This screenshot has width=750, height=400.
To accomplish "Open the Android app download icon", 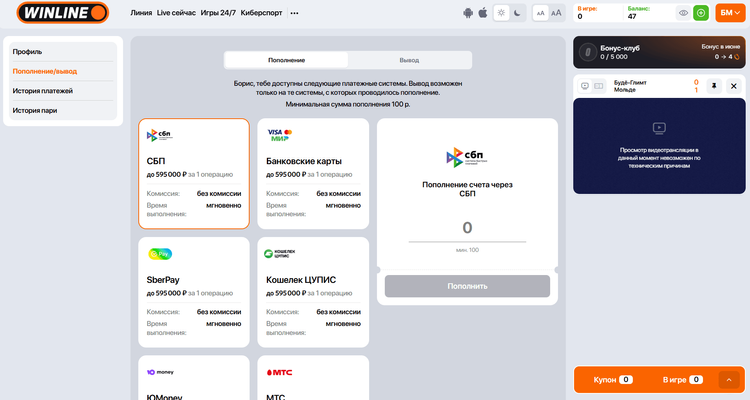I will click(x=468, y=13).
